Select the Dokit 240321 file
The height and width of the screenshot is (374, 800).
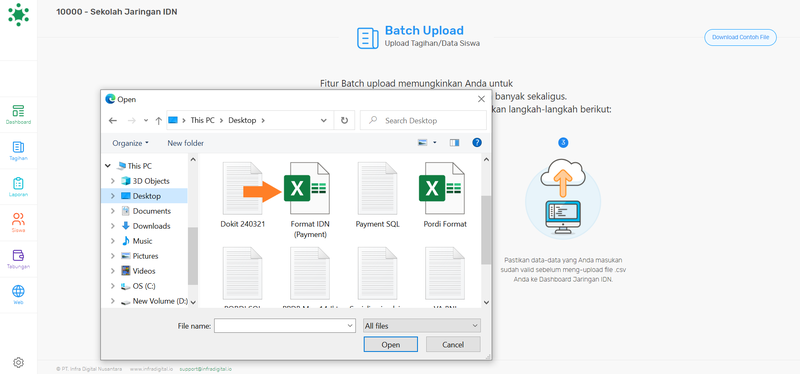tap(243, 195)
